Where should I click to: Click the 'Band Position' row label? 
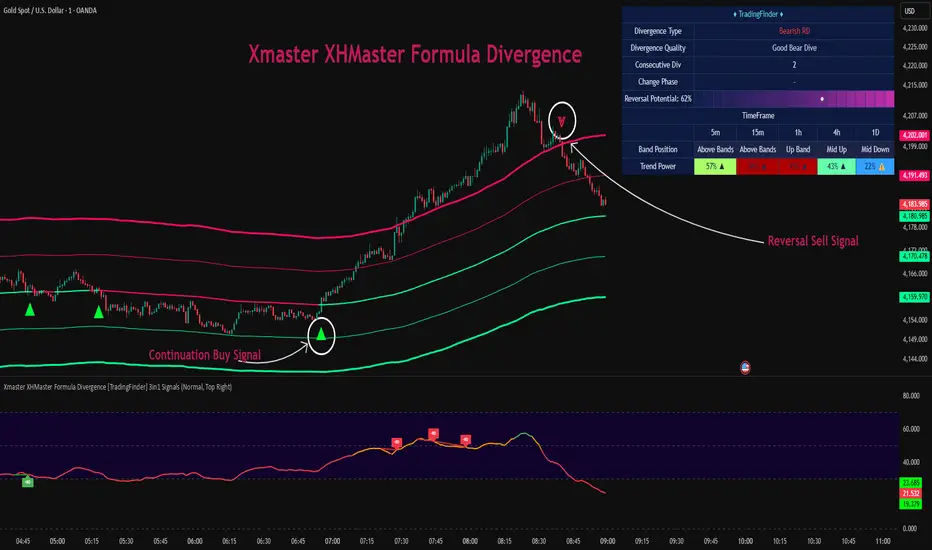pos(657,149)
